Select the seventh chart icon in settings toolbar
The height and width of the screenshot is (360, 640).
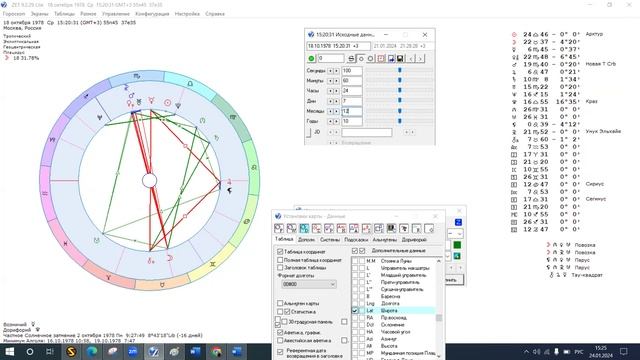click(x=354, y=228)
